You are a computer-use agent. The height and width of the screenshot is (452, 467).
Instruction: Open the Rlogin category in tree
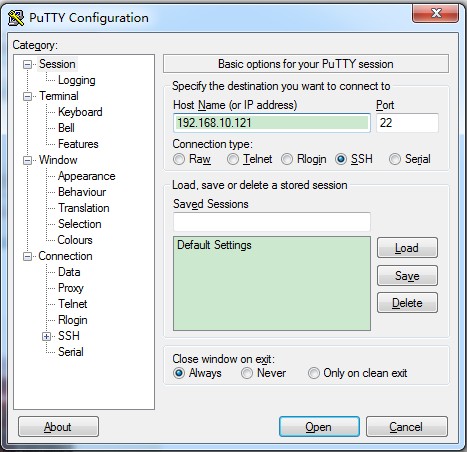point(73,320)
